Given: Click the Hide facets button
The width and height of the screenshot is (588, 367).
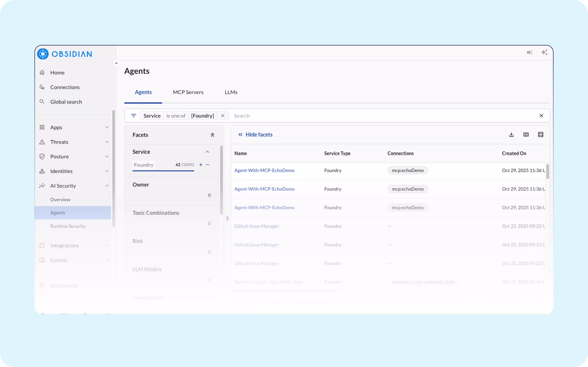Looking at the screenshot, I should pos(255,134).
